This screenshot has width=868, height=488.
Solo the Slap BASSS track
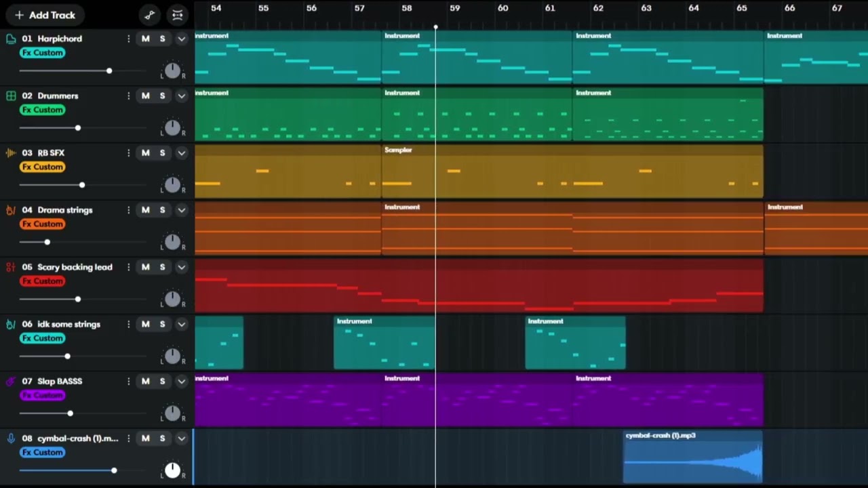162,382
